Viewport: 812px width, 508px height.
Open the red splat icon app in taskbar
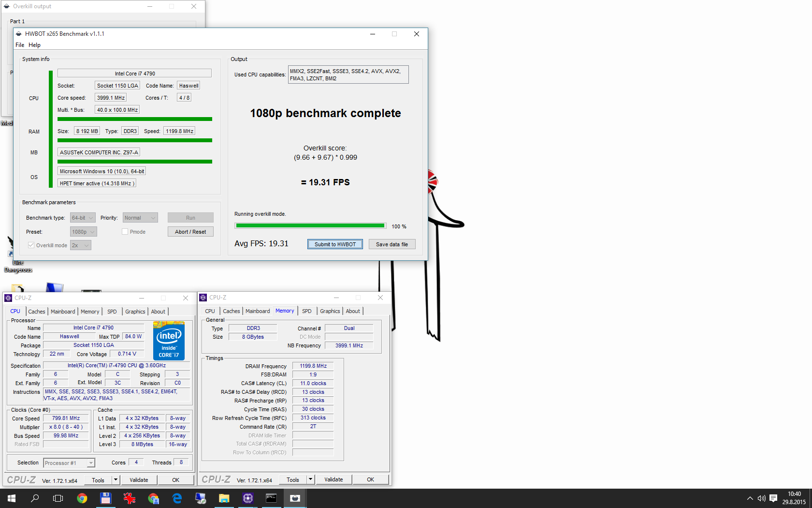[129, 498]
